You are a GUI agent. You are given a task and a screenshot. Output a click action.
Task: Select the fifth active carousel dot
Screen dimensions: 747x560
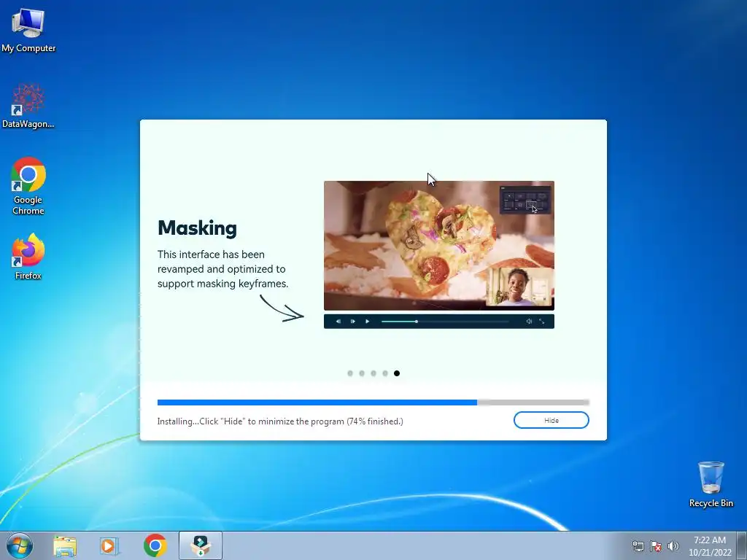point(397,373)
